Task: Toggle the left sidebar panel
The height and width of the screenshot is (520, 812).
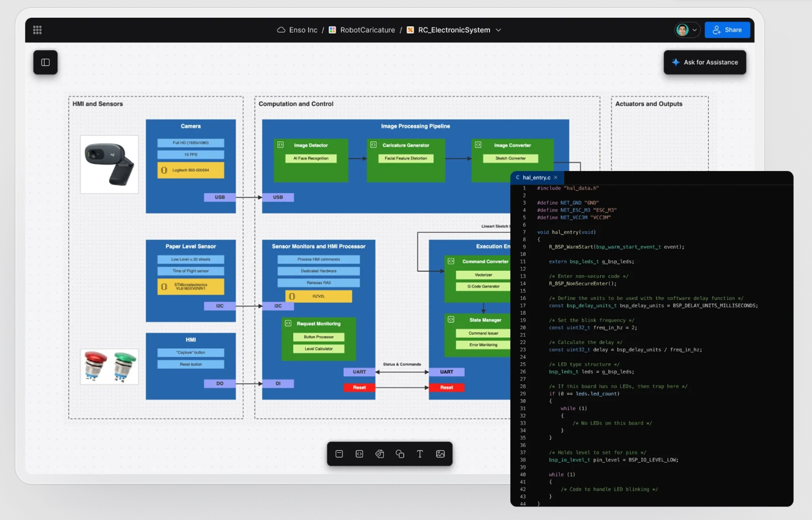Action: pyautogui.click(x=45, y=62)
